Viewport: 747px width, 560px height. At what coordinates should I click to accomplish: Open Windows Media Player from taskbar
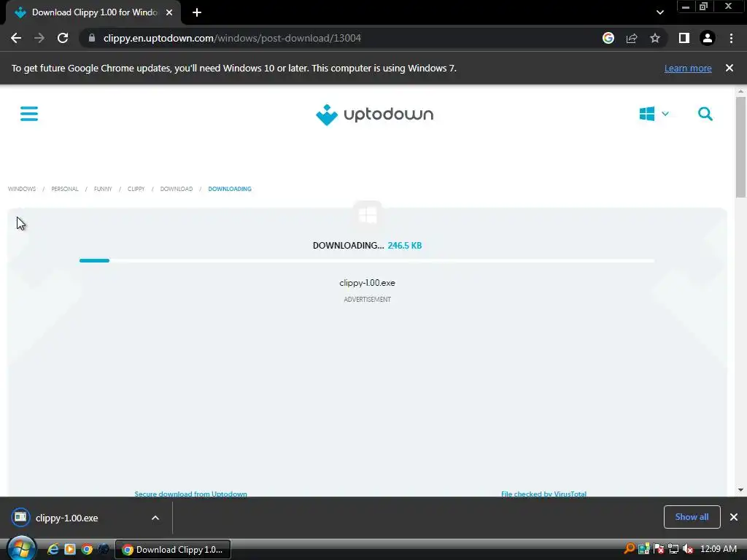click(70, 549)
